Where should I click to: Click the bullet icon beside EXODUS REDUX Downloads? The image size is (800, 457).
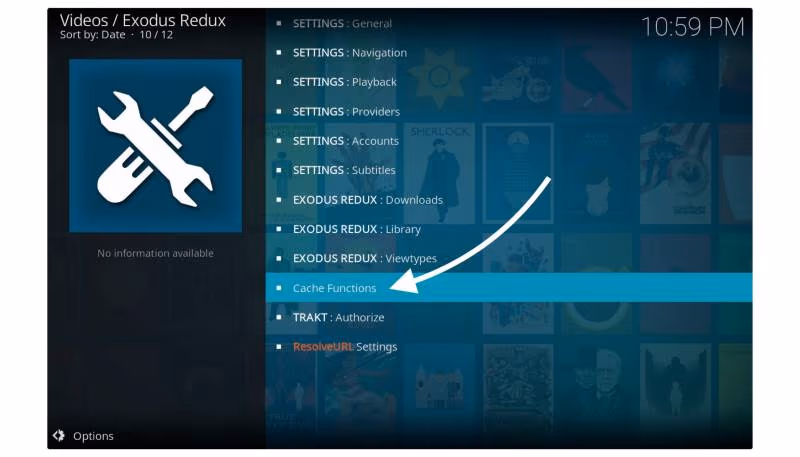click(x=279, y=199)
